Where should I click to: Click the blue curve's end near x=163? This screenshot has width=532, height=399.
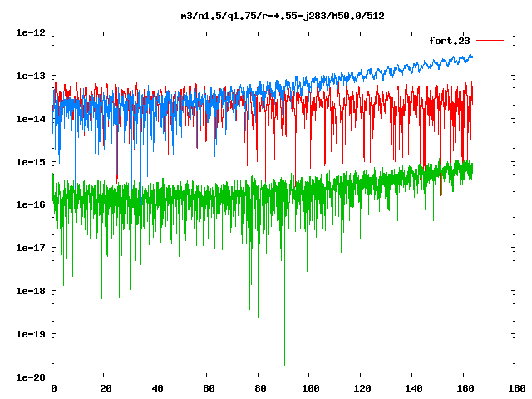[x=471, y=57]
